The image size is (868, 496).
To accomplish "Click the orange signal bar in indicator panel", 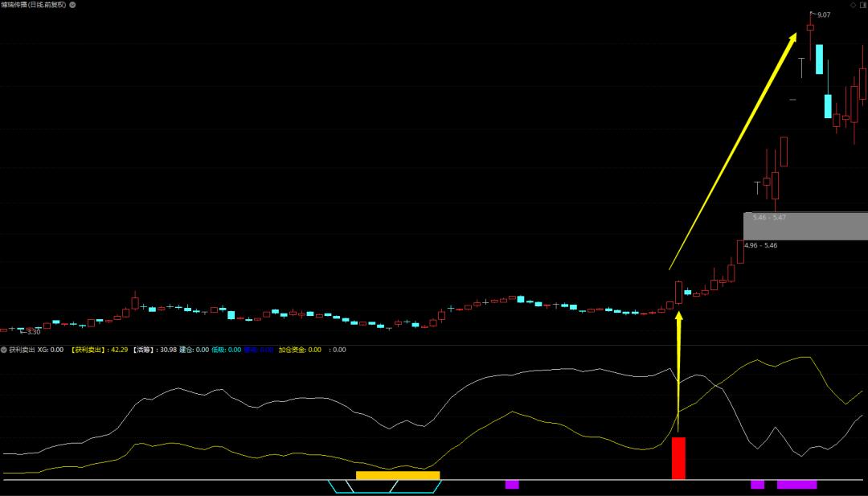I will click(x=398, y=476).
